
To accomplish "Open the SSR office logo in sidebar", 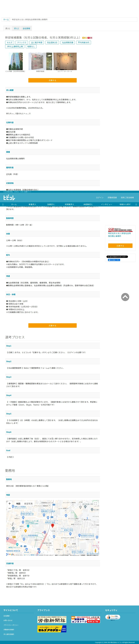I will (120, 230).
